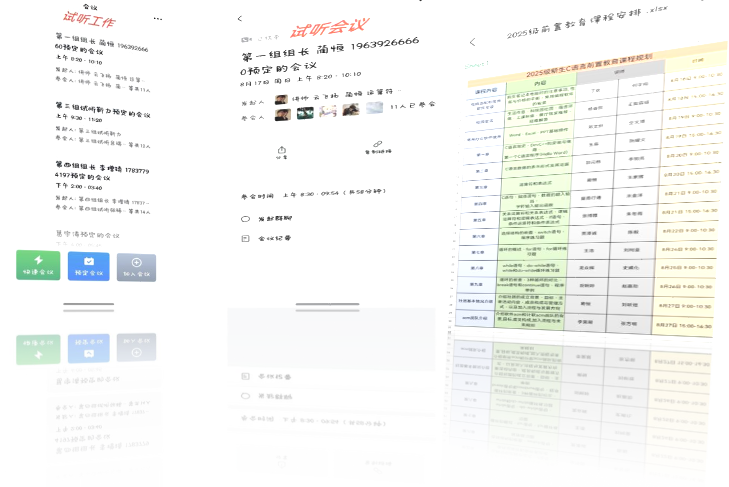Screen dimensions: 729x487
Task: Tap the share icon in meeting details
Action: pos(282,152)
